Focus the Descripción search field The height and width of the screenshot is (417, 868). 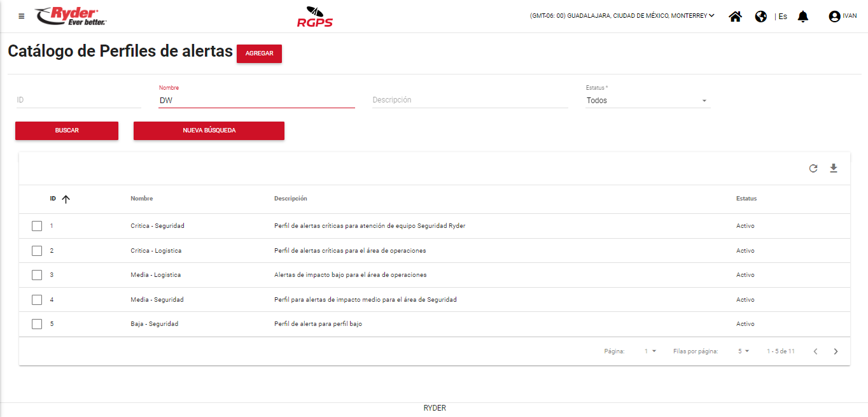(469, 100)
